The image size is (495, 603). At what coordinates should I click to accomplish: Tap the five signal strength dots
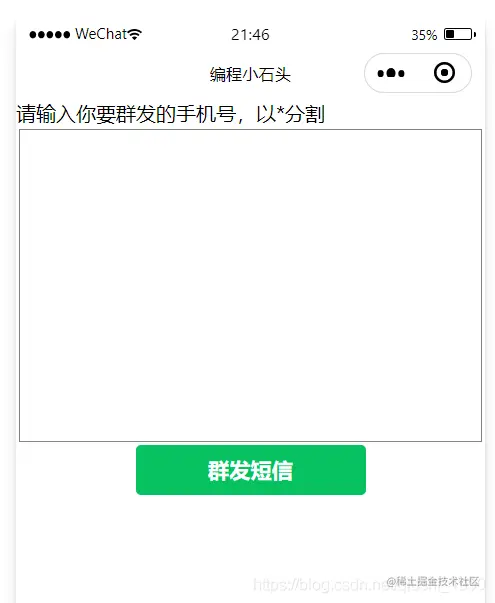click(50, 35)
